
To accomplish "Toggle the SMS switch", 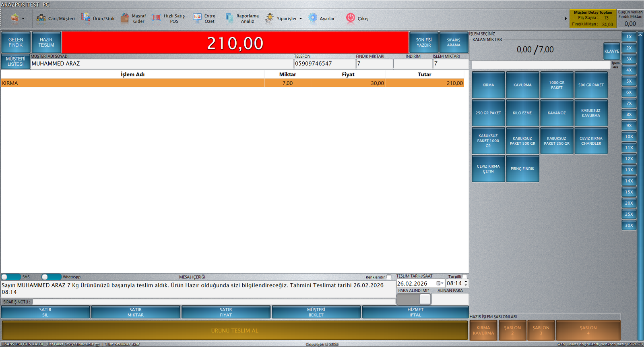I will coord(11,277).
